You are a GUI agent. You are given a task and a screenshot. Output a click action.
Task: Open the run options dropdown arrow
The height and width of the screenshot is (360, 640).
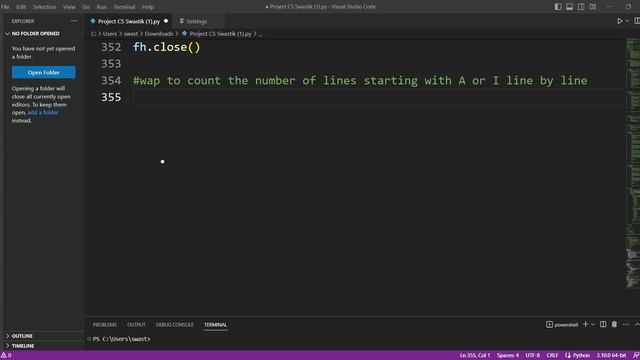[x=627, y=21]
